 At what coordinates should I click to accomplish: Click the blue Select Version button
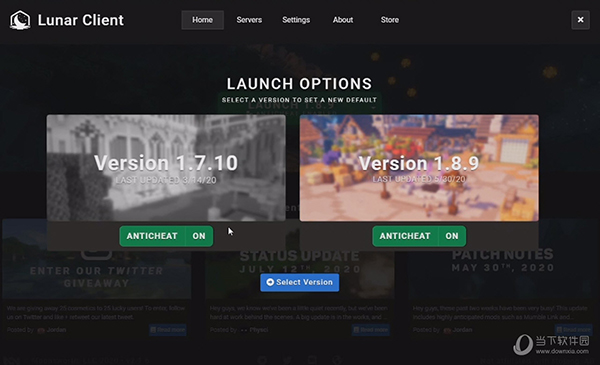300,282
